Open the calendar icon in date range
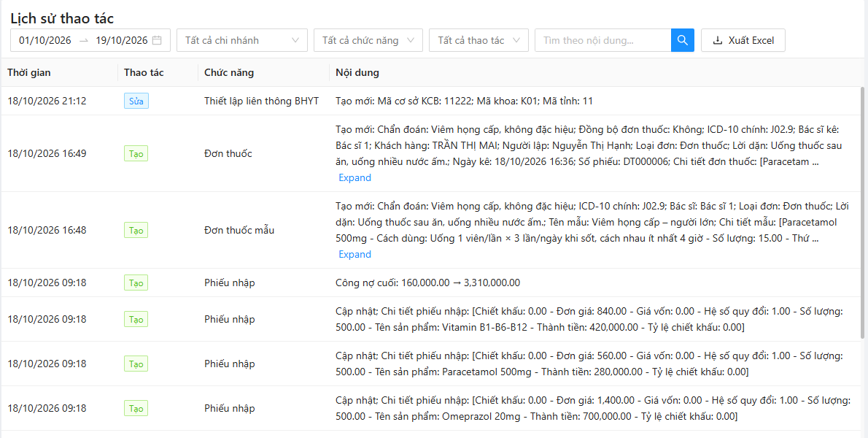 click(158, 40)
